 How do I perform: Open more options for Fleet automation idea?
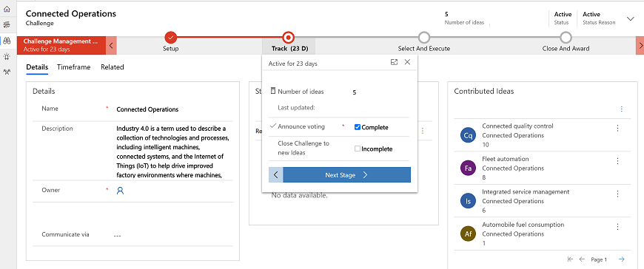[x=617, y=161]
